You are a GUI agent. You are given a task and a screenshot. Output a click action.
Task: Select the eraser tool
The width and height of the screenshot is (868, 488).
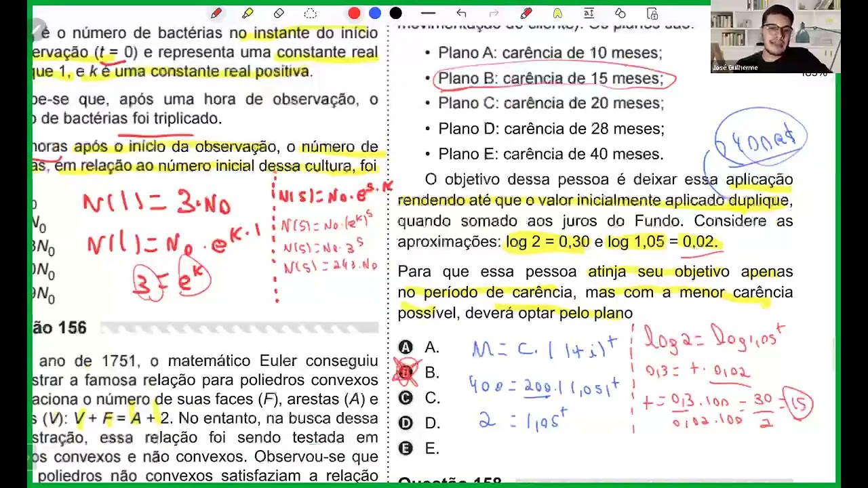(x=279, y=13)
